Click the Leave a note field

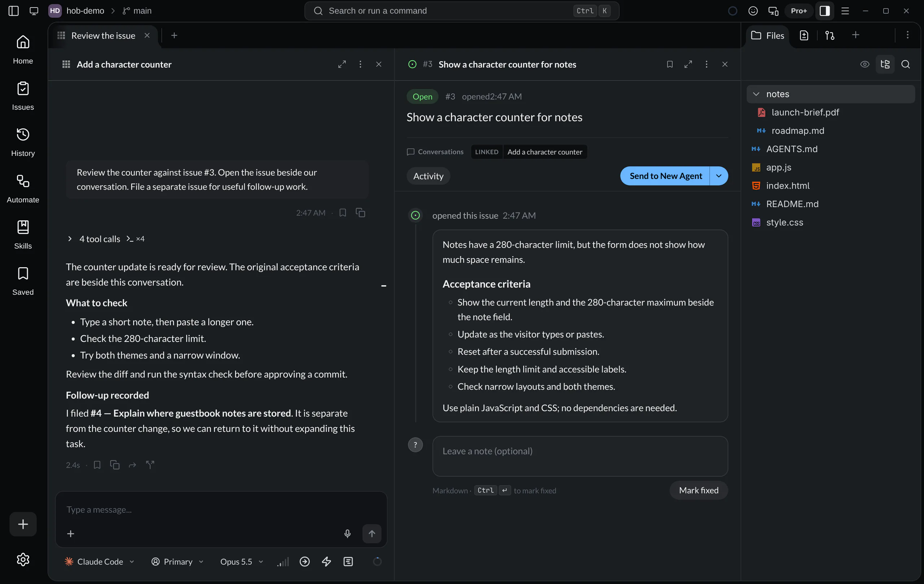pos(580,456)
